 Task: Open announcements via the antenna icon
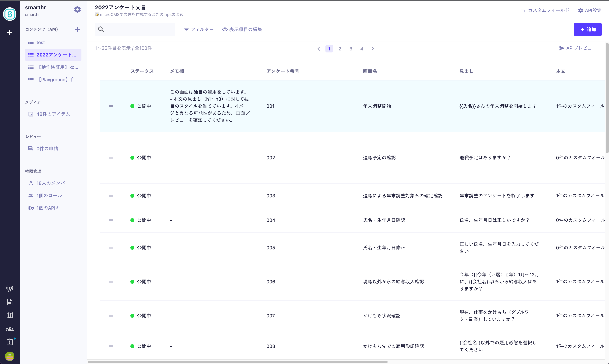[x=10, y=289]
